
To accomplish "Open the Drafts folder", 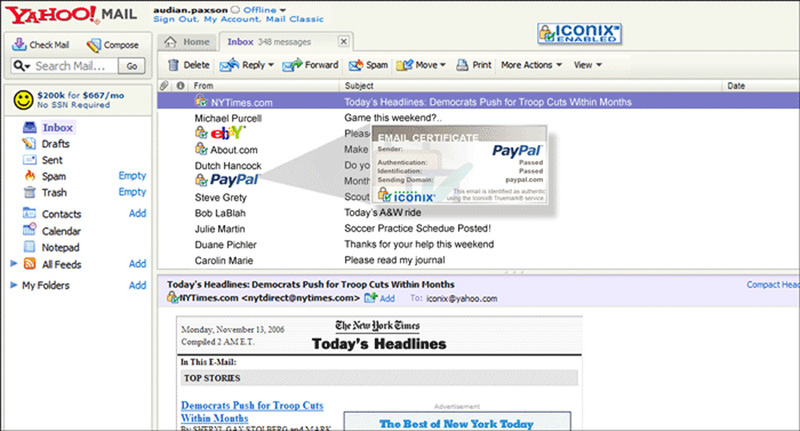I will click(x=56, y=144).
